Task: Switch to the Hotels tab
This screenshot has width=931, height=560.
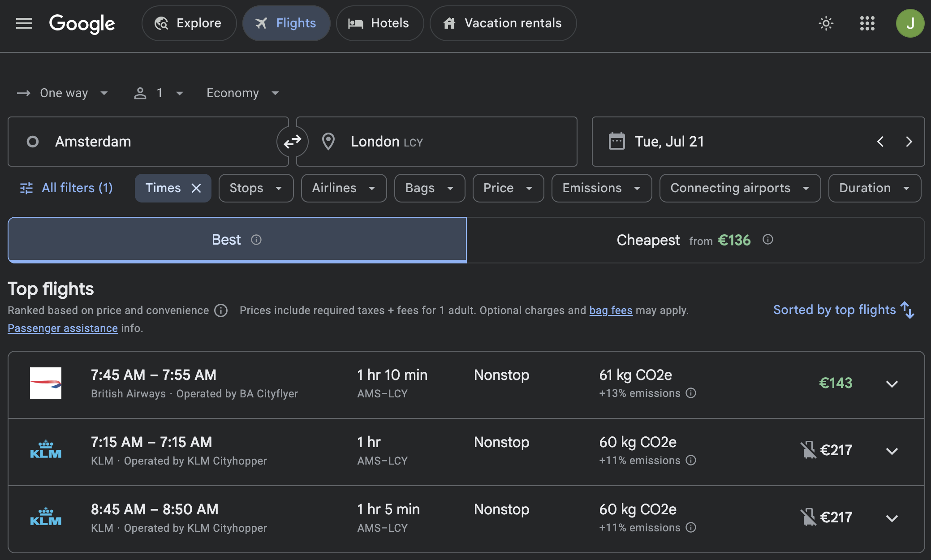Action: tap(380, 23)
